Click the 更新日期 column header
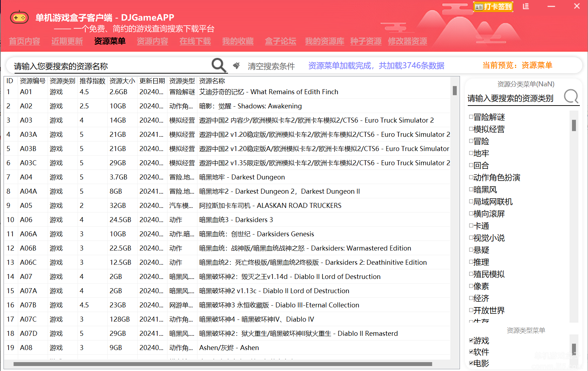 tap(152, 81)
